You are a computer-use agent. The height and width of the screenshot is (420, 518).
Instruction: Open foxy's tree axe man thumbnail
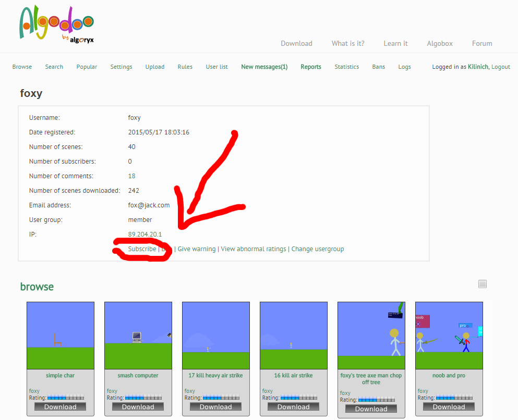(x=371, y=336)
